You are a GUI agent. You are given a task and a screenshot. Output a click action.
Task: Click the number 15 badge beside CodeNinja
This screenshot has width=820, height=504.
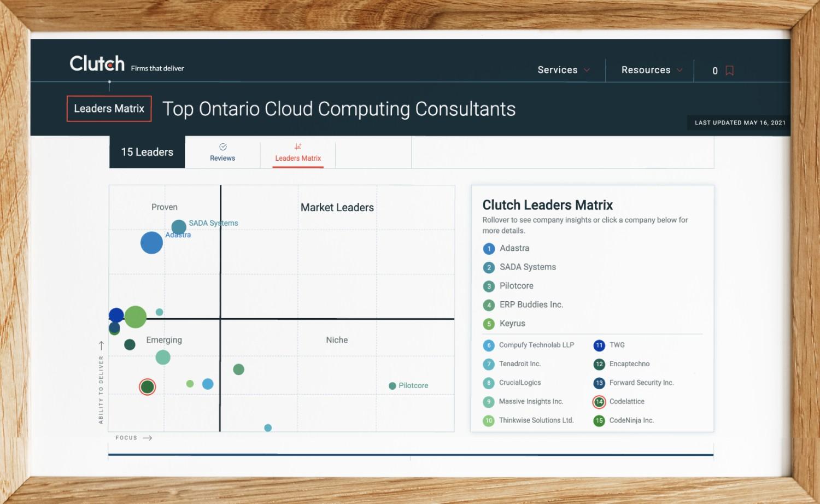point(599,421)
